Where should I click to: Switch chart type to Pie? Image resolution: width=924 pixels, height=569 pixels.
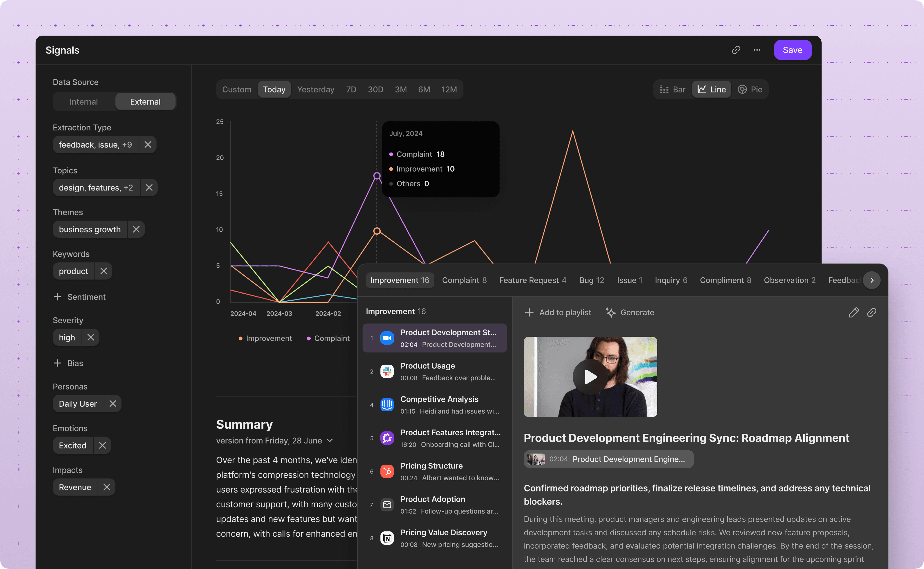(x=750, y=90)
